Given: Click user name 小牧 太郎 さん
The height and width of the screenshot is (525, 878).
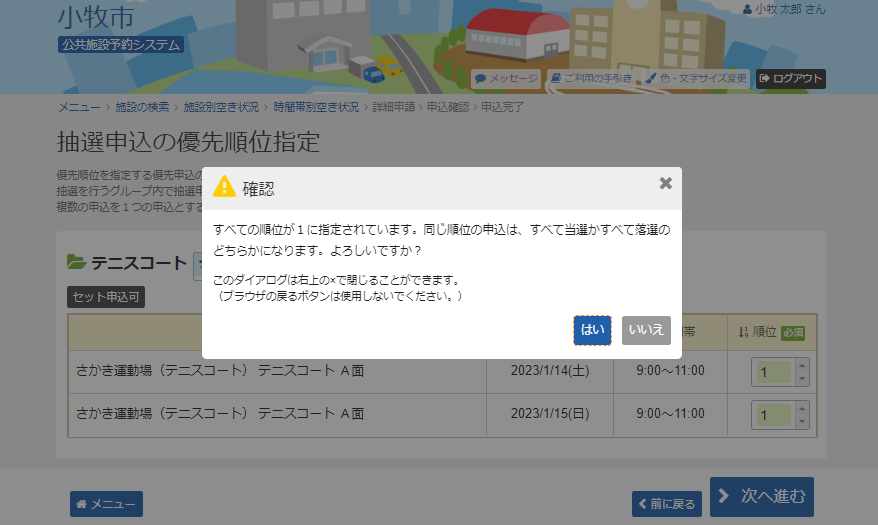Looking at the screenshot, I should [x=784, y=10].
